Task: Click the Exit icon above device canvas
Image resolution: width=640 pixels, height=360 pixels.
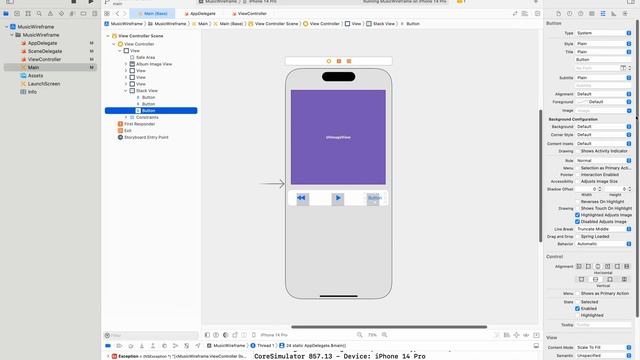Action: tap(349, 61)
